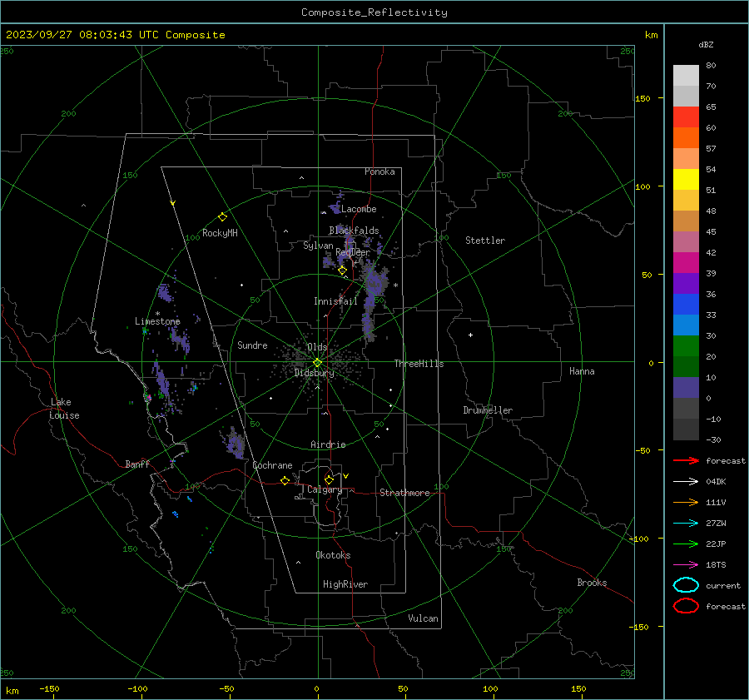Select the red forecast ellipse symbol
The image size is (749, 700).
click(686, 606)
